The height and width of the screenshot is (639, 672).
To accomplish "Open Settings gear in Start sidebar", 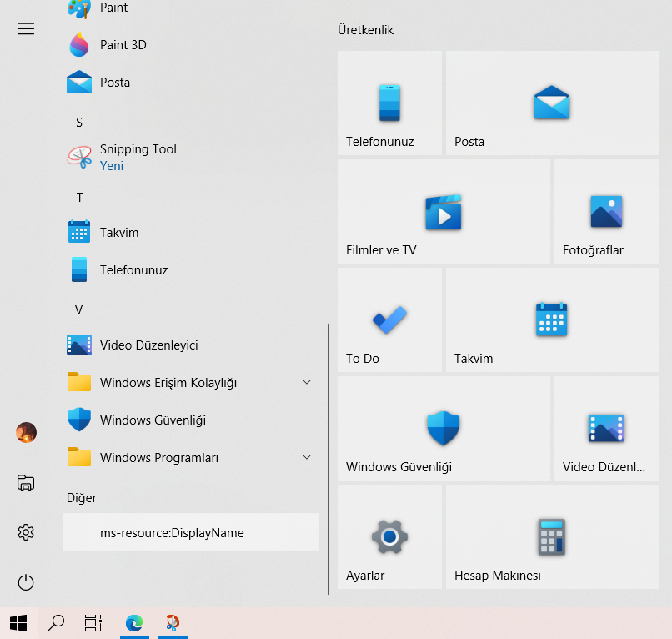I will [26, 532].
